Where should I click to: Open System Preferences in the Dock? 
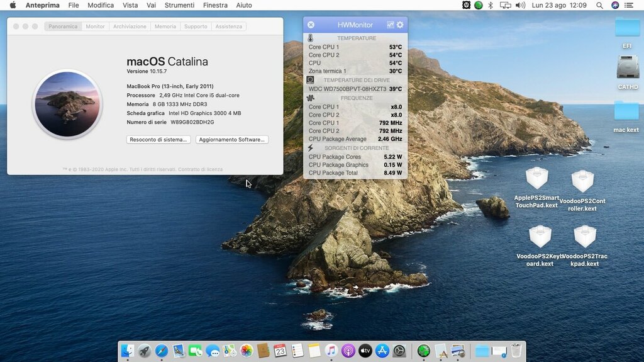pyautogui.click(x=399, y=351)
